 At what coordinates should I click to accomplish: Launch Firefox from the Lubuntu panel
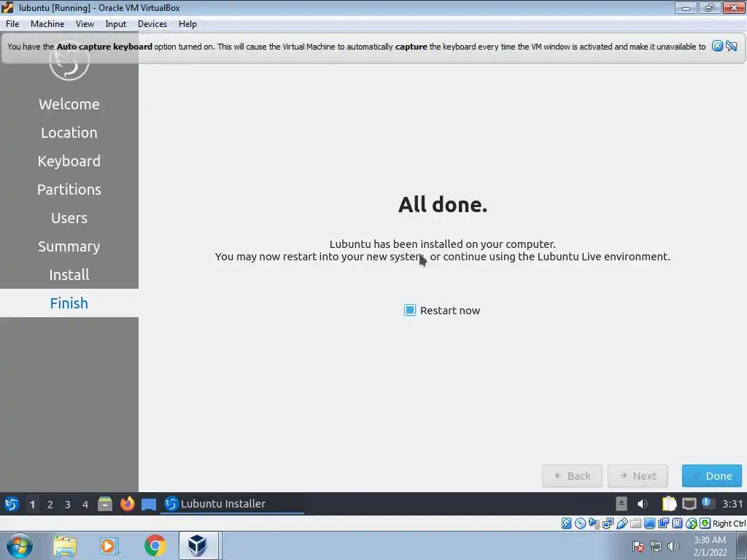[x=127, y=504]
